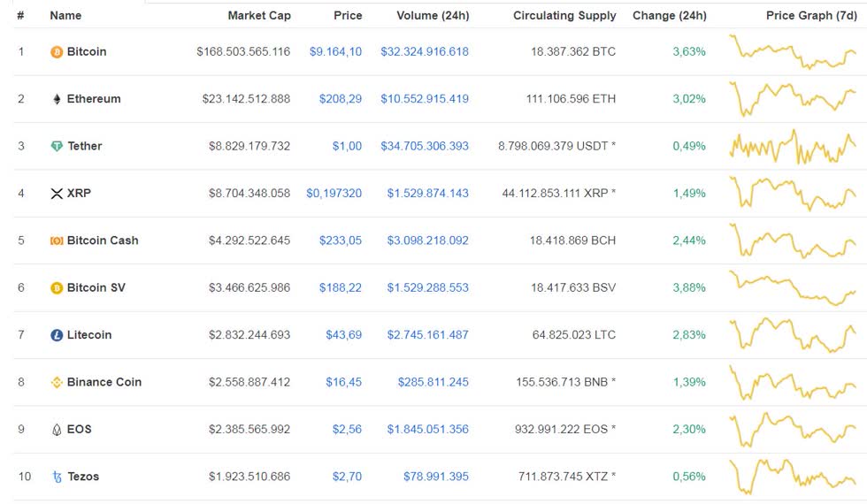Open EOS 7-day price graph
This screenshot has width=867, height=504.
(793, 430)
